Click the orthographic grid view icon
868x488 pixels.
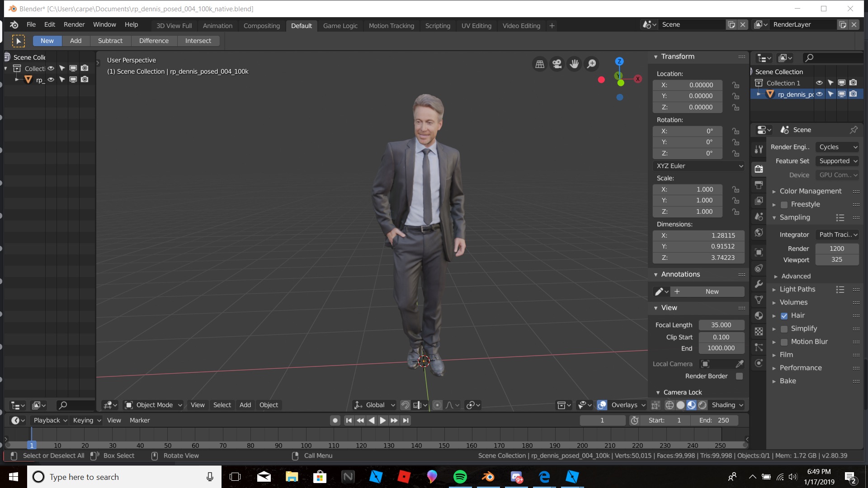click(540, 64)
